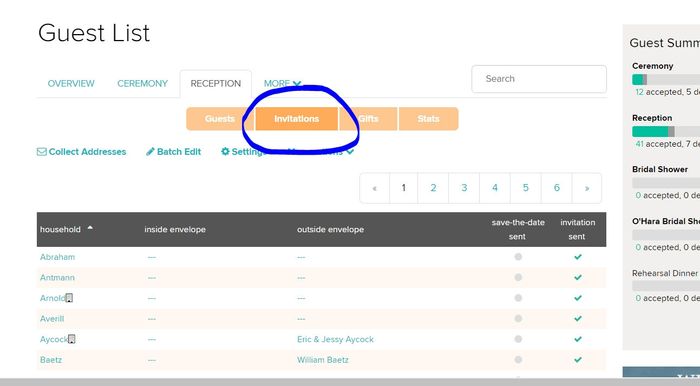Click the Reception progress bar

tap(666, 131)
